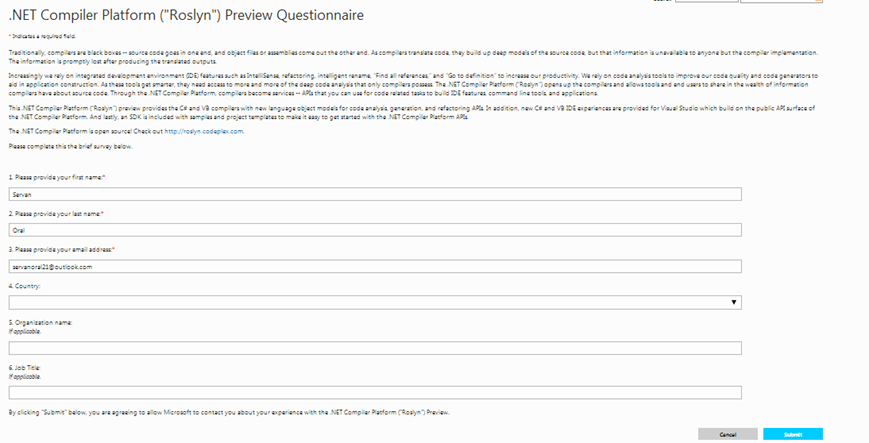Click the Roslyn Preview Questionnaire page heading
The height and width of the screenshot is (443, 869).
(x=186, y=15)
